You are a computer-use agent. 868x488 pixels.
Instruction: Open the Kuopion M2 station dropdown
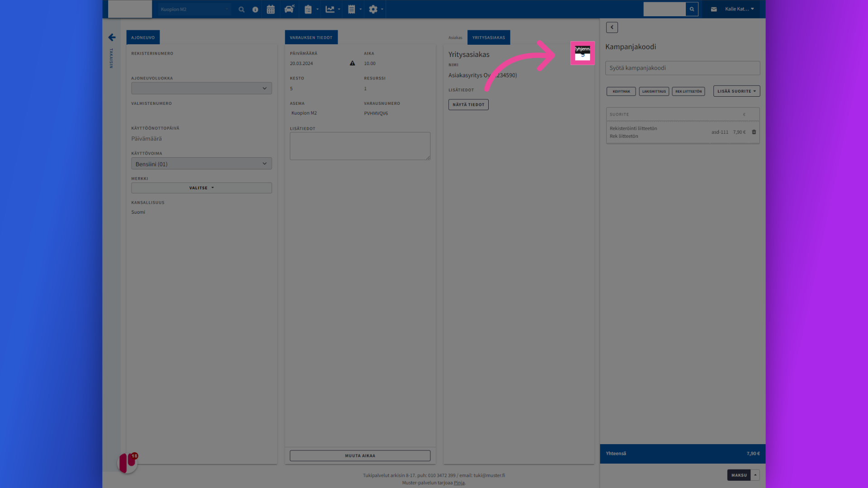pos(194,9)
